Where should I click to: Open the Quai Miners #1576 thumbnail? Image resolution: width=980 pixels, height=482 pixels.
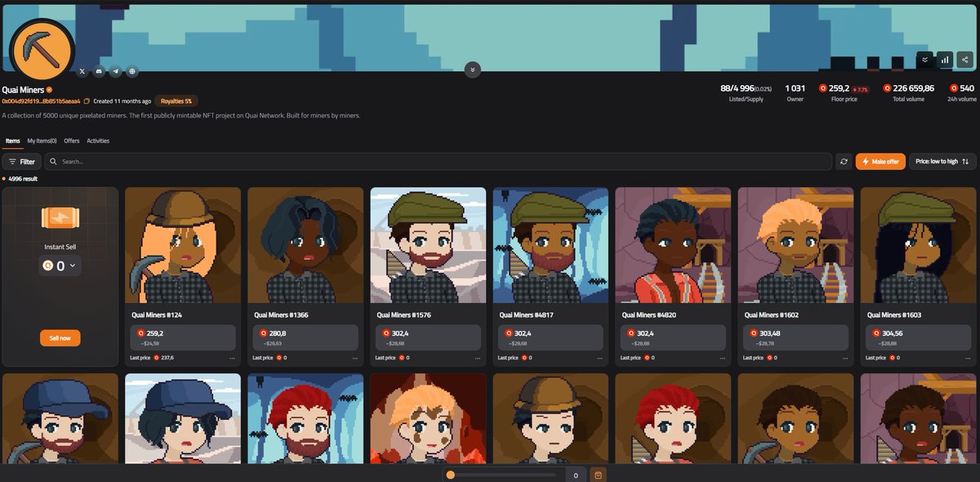pyautogui.click(x=428, y=245)
